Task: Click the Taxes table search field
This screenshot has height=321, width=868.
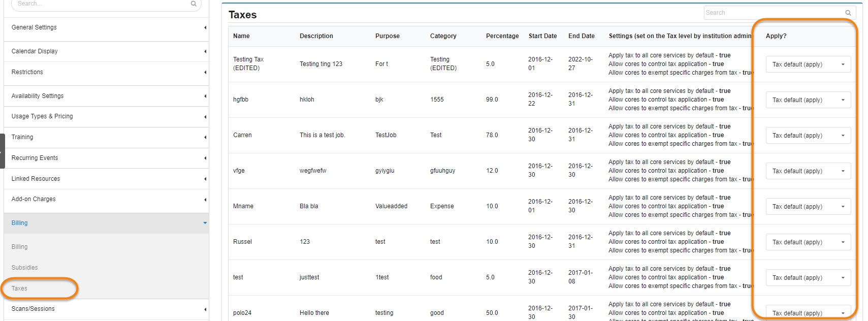Action: click(x=772, y=13)
